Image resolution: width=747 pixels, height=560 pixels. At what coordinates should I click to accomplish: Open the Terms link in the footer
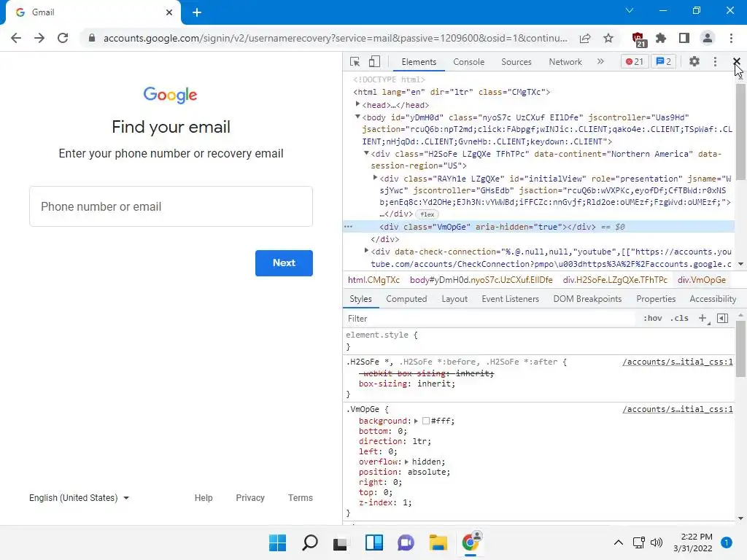(x=300, y=497)
